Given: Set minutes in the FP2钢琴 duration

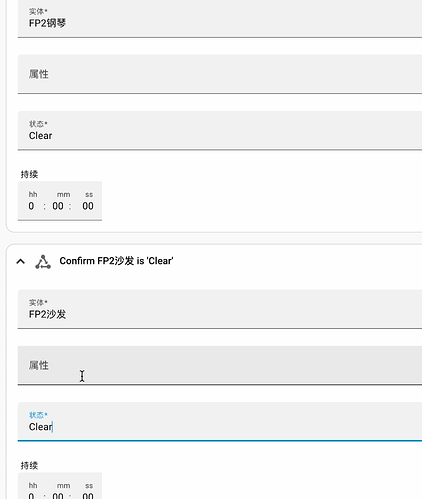Looking at the screenshot, I should 58,206.
